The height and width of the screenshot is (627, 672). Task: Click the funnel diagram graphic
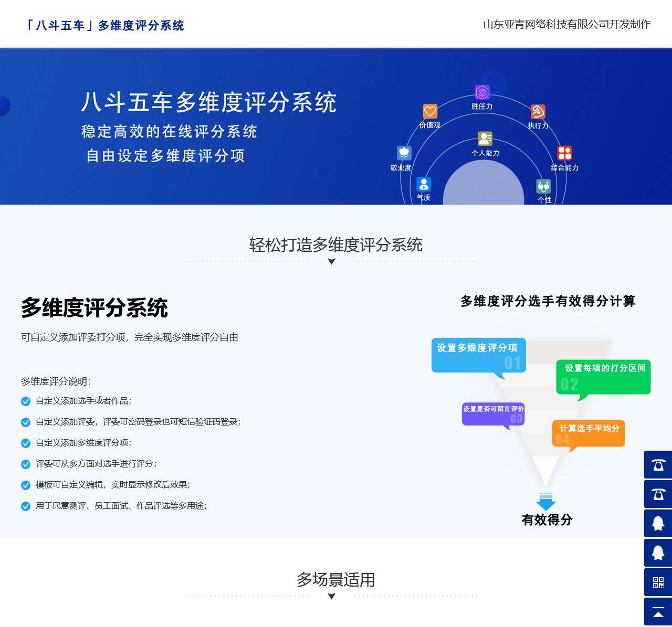(x=546, y=415)
